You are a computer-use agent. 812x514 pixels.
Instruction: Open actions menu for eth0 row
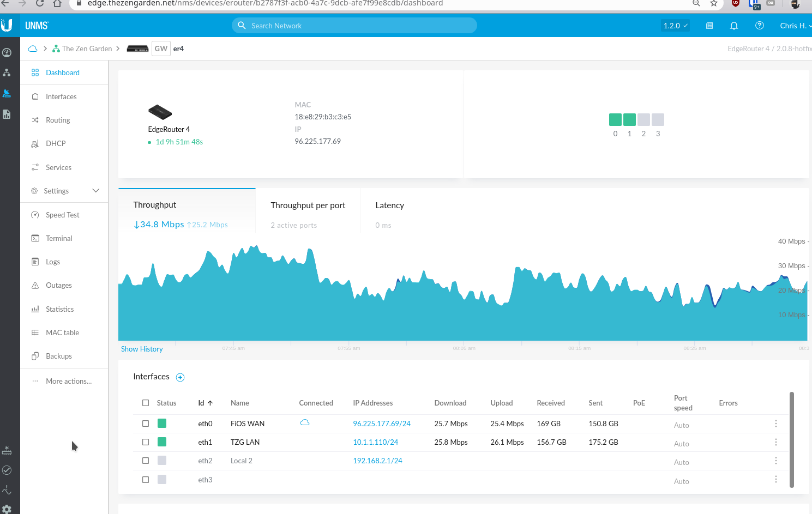(776, 424)
